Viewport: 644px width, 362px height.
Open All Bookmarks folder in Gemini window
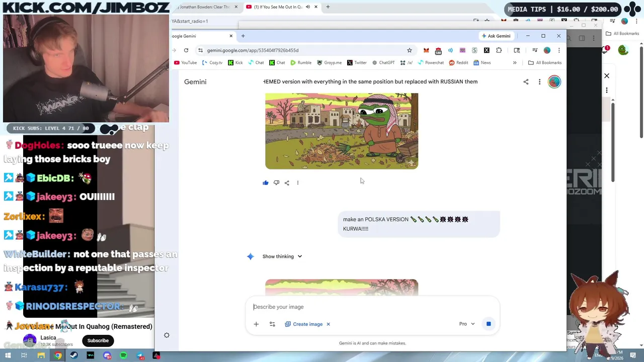click(x=545, y=63)
